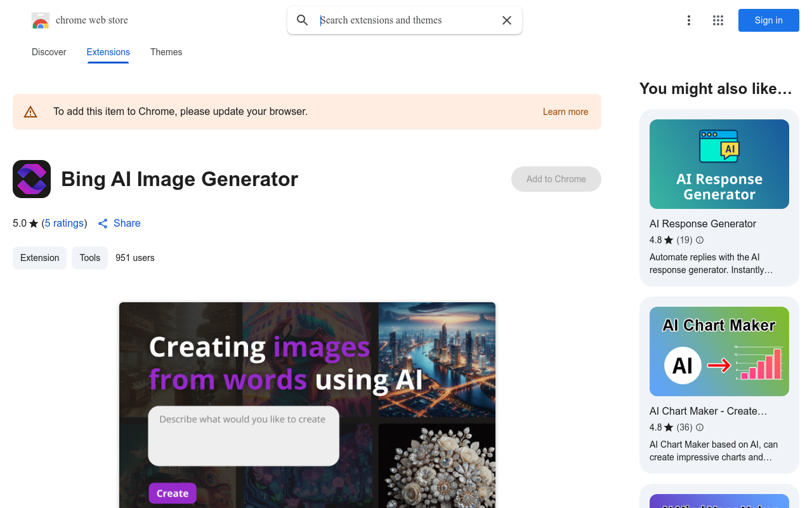This screenshot has height=508, width=812.
Task: Click the rating star icon beside 5.0
Action: pyautogui.click(x=34, y=224)
